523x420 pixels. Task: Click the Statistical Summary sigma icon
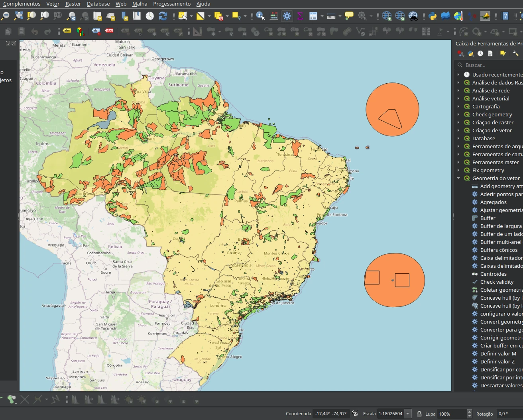[x=300, y=16]
